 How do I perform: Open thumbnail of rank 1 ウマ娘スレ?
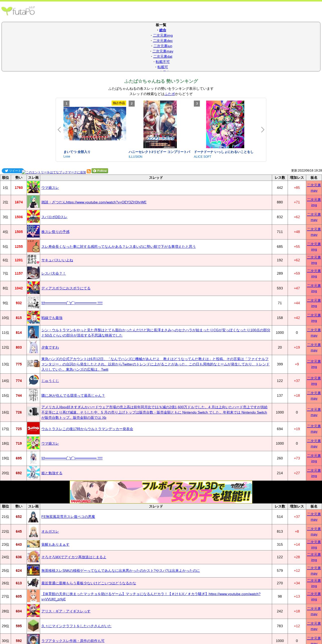pos(33,188)
